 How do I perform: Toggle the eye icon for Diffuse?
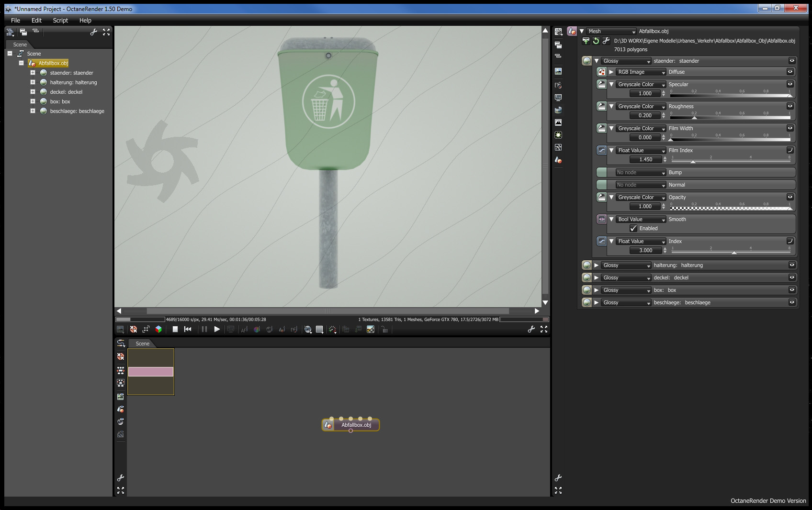pyautogui.click(x=790, y=72)
